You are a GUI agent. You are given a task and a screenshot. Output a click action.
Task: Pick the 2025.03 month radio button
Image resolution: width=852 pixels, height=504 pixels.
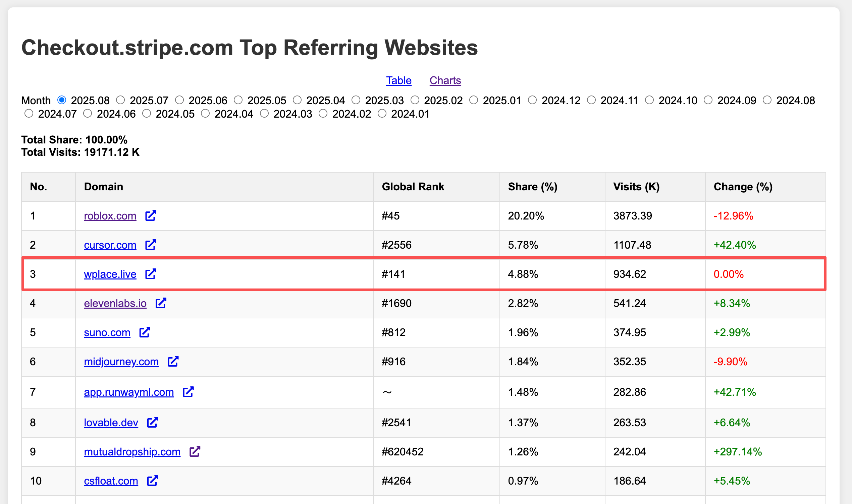click(356, 100)
